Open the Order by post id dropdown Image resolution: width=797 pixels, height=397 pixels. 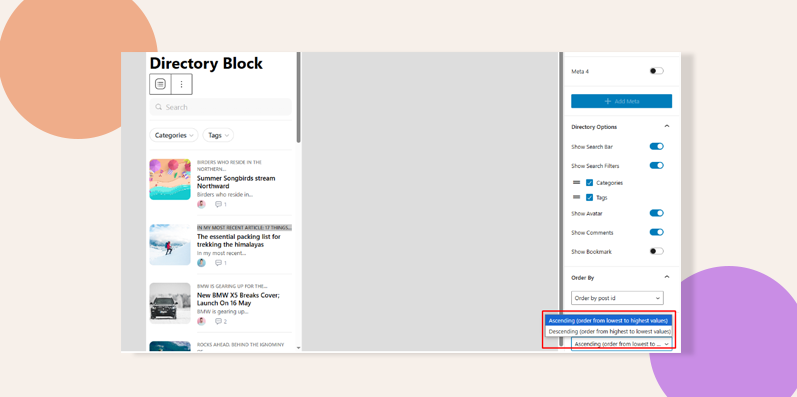617,298
